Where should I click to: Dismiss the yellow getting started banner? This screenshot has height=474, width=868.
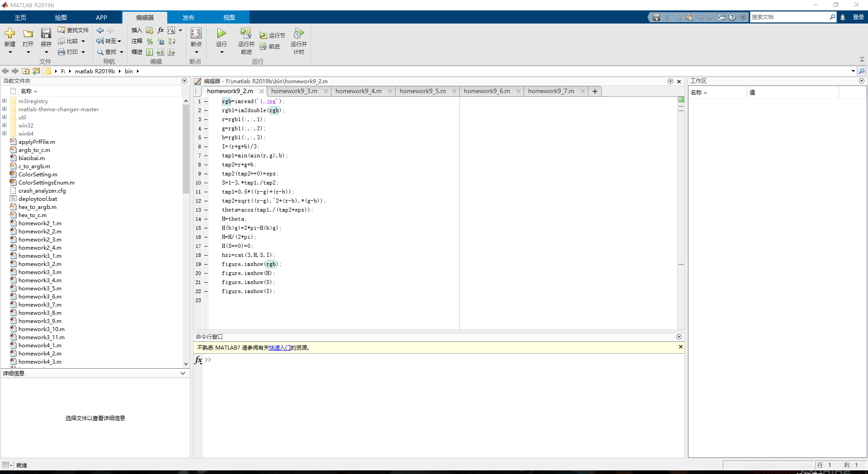tap(680, 347)
